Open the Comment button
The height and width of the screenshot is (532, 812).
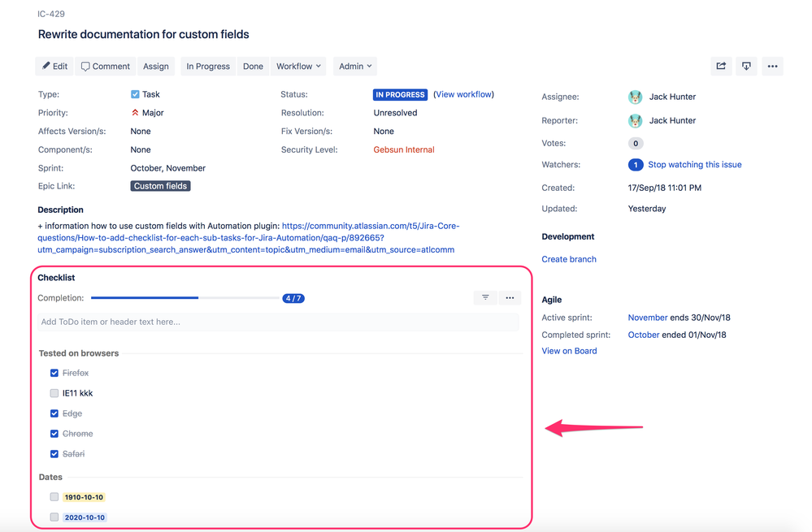coord(106,67)
